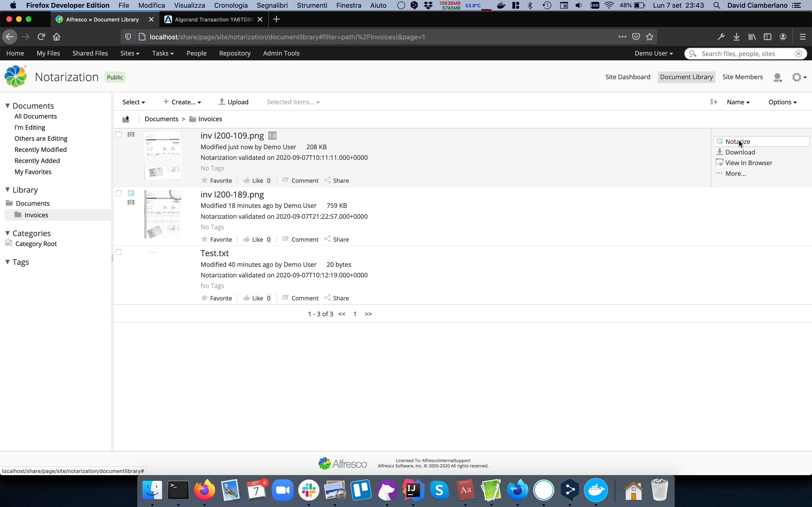The image size is (812, 507).
Task: Click notarized status icon on inv I200-189.png
Action: click(x=131, y=193)
